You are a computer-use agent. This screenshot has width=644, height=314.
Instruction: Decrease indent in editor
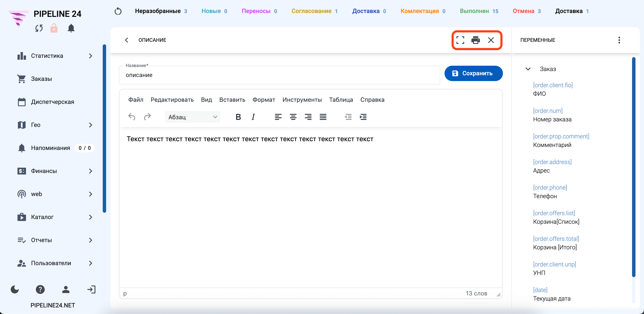(x=348, y=117)
